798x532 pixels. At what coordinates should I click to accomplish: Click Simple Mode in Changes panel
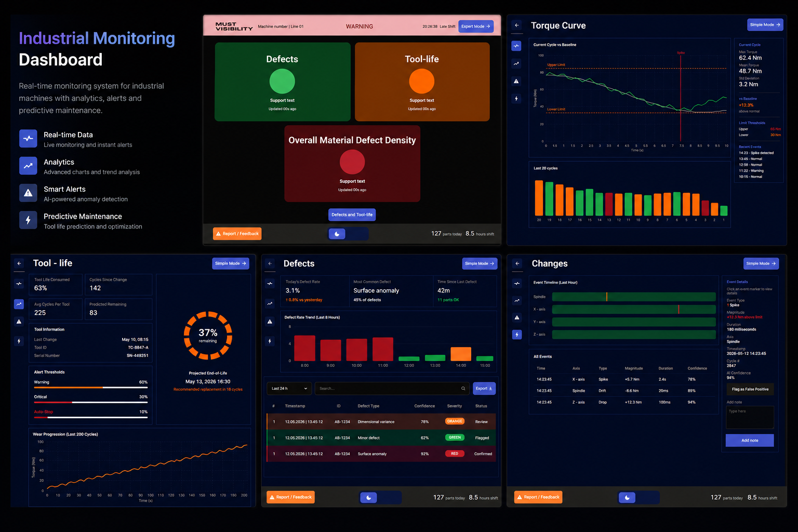click(761, 263)
